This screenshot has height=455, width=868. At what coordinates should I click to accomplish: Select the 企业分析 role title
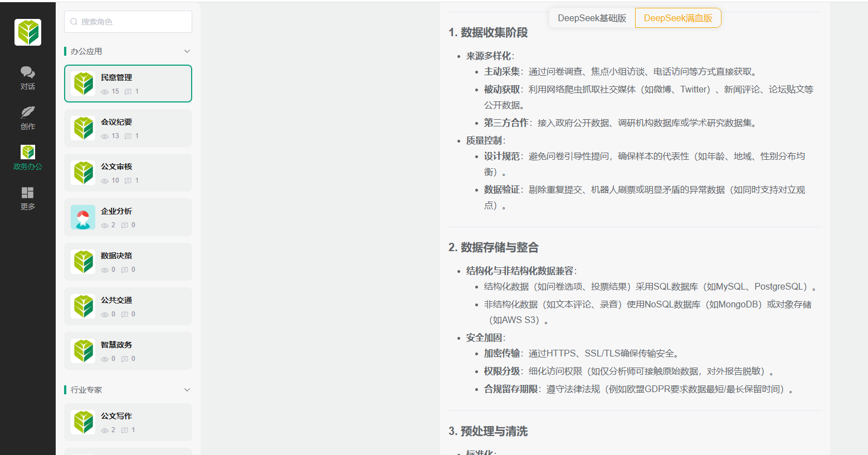pos(116,211)
